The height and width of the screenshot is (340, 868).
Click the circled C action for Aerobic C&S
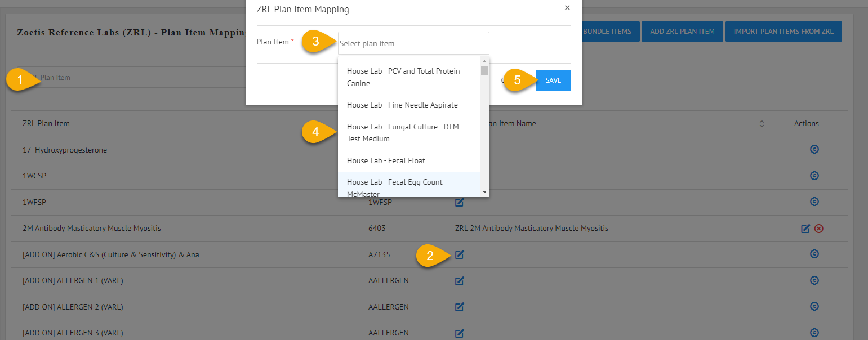(814, 254)
